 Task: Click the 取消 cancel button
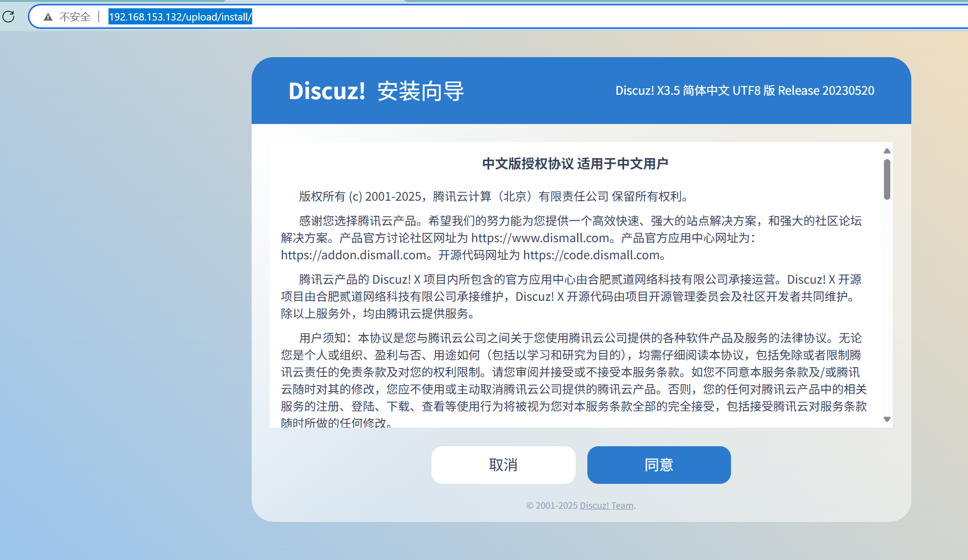pos(503,465)
